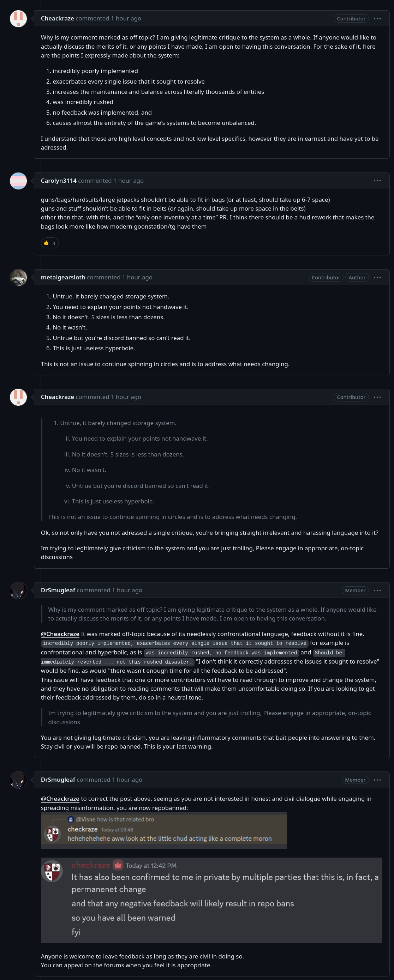The height and width of the screenshot is (980, 394).
Task: Click the crown icon next to checkraze's Discord name
Action: click(118, 865)
